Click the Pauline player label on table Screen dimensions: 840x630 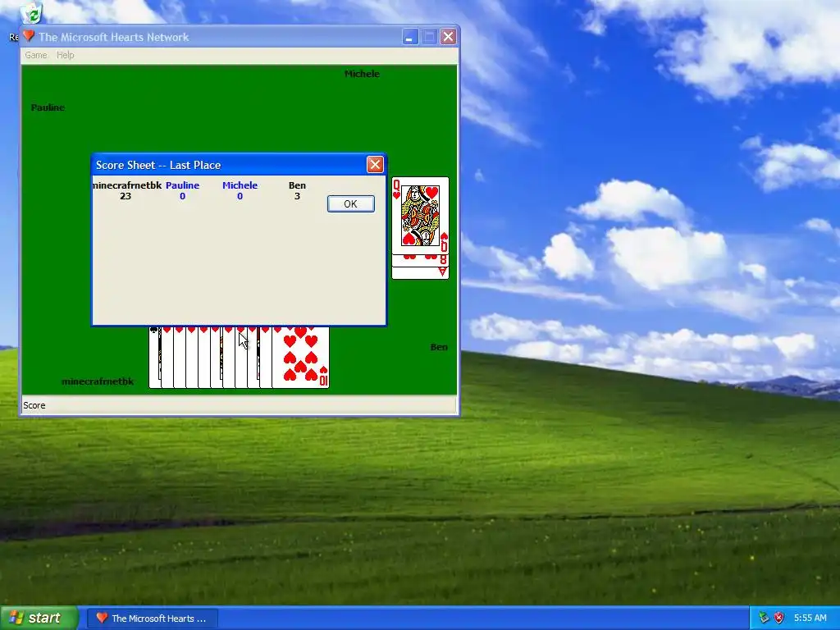pyautogui.click(x=48, y=107)
